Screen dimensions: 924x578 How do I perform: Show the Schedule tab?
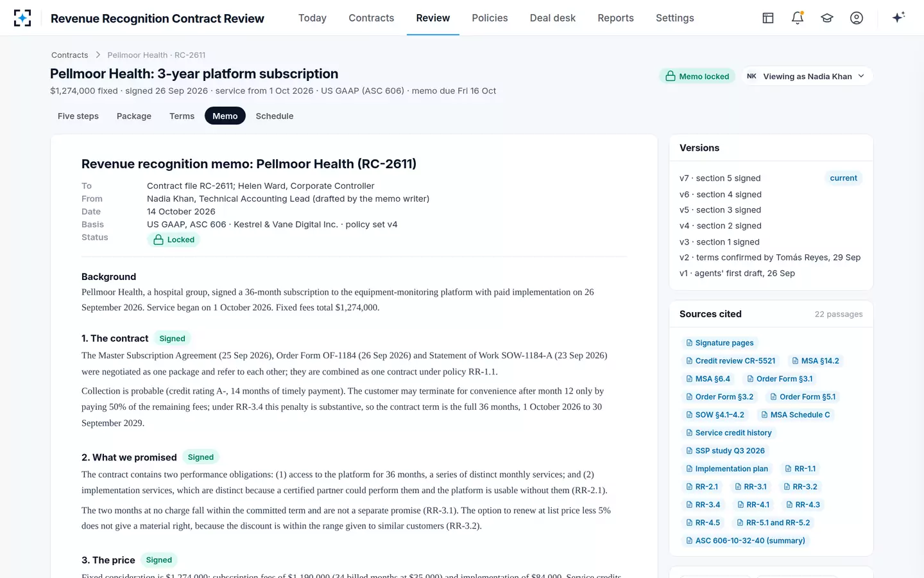coord(275,116)
